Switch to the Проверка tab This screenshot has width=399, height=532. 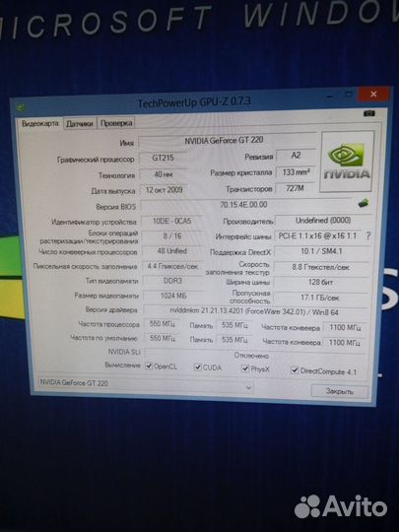tap(116, 123)
